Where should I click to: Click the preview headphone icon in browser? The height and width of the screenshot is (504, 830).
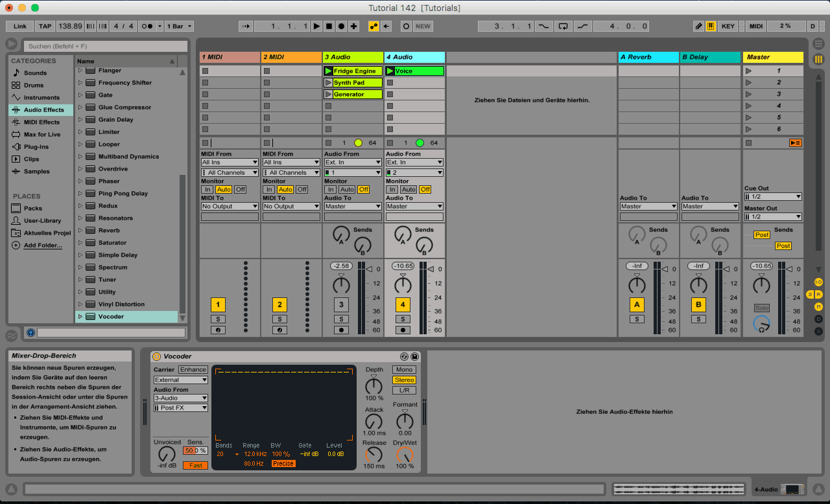[30, 332]
